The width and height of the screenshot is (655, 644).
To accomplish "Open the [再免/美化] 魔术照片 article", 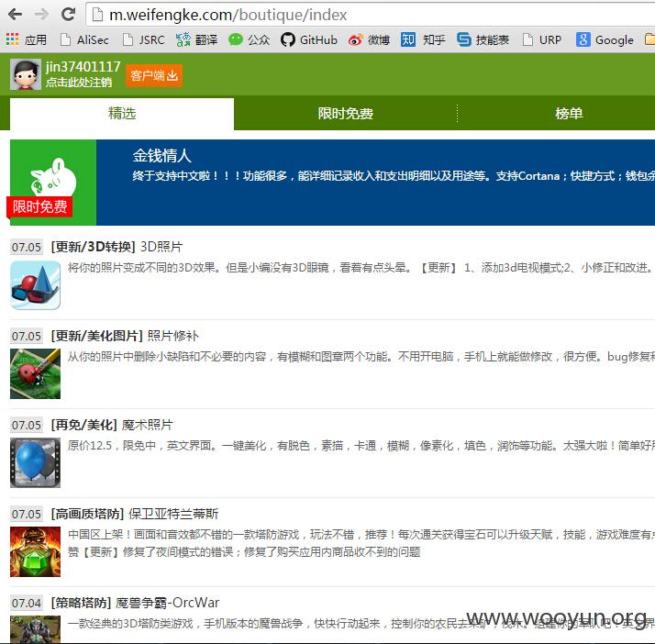I will [x=112, y=425].
